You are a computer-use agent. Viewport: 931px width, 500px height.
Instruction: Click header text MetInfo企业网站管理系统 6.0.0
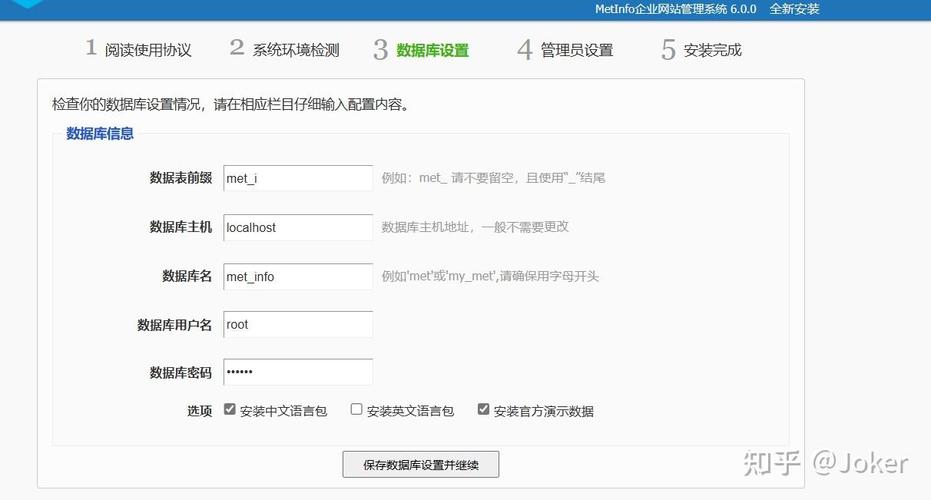676,9
